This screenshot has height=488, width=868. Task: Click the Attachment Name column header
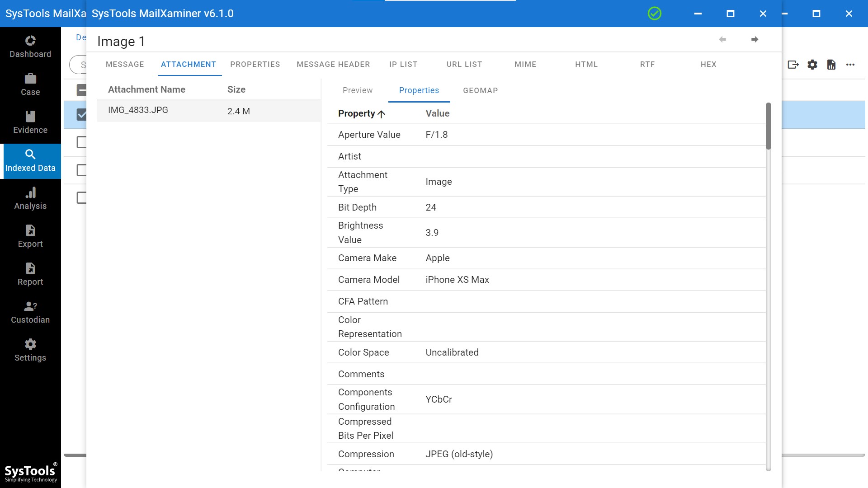coord(146,89)
